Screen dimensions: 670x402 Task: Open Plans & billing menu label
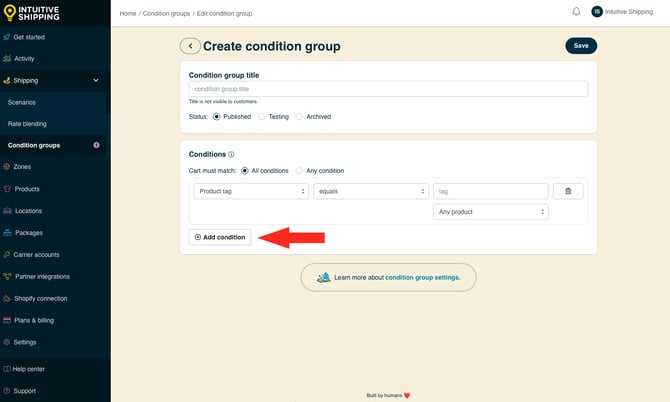[34, 320]
